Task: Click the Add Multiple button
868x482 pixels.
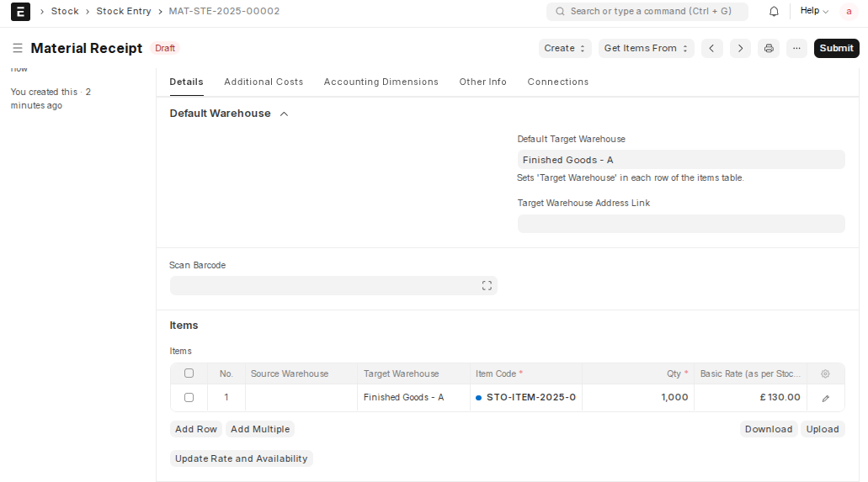Action: (260, 429)
